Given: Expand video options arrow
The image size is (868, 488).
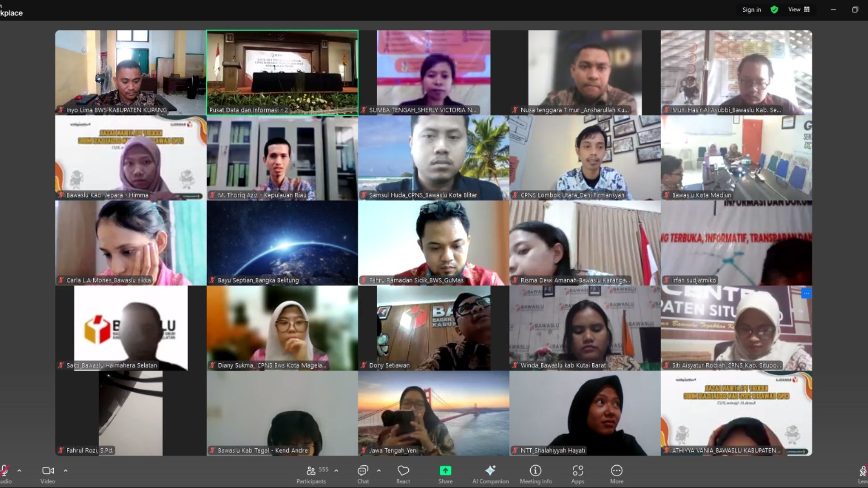Looking at the screenshot, I should click(66, 470).
